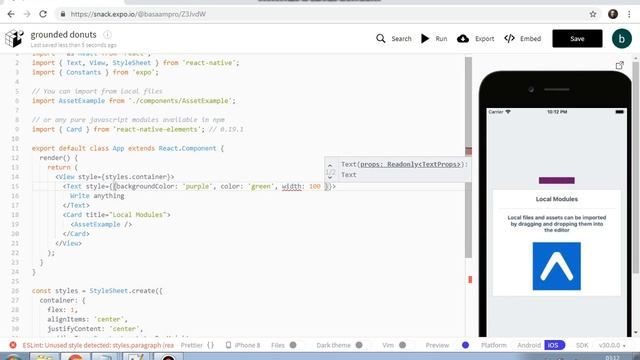Click the underlined width property on line 15

coord(291,186)
